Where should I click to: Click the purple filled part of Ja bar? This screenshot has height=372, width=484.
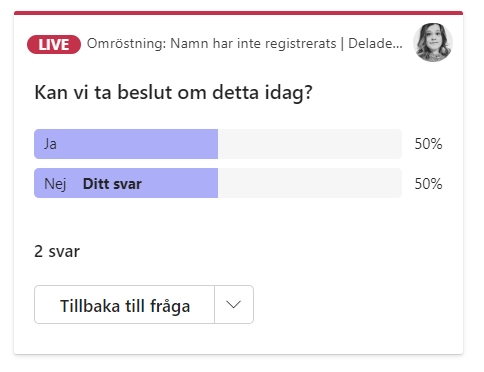126,144
